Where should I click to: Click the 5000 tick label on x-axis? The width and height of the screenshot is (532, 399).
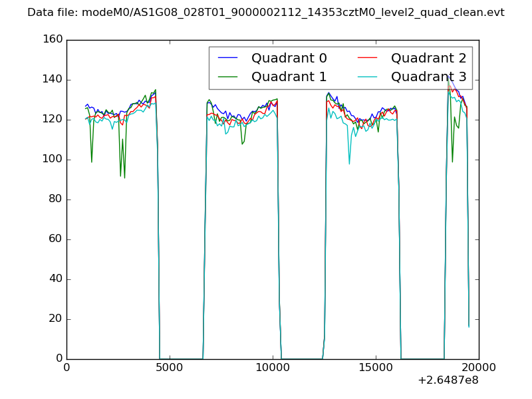170,368
